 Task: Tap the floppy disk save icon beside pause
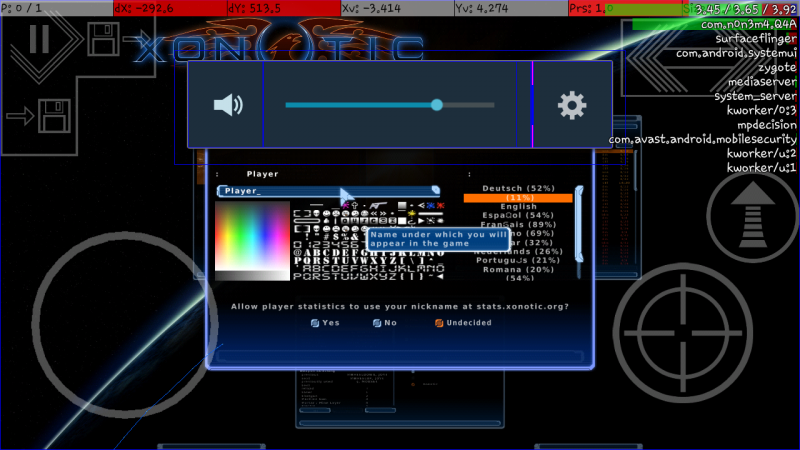(103, 39)
